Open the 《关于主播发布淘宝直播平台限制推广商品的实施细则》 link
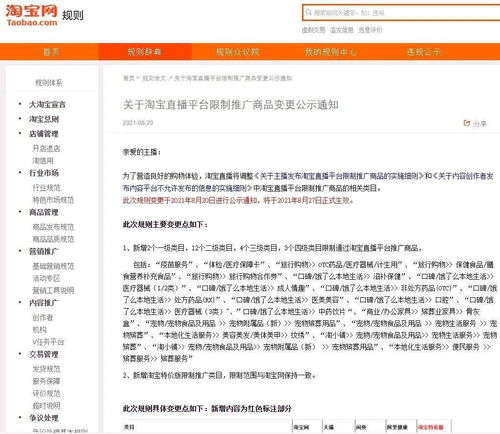Image resolution: width=500 pixels, height=434 pixels. [338, 176]
